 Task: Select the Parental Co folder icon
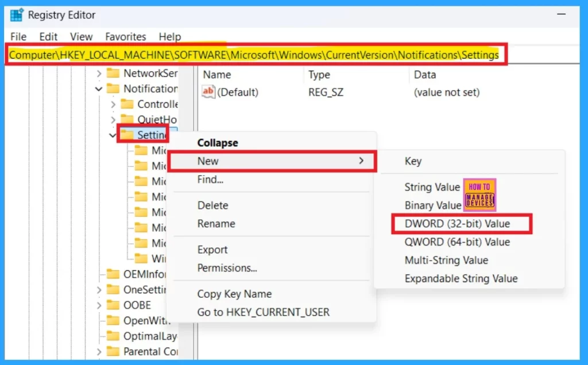[113, 351]
